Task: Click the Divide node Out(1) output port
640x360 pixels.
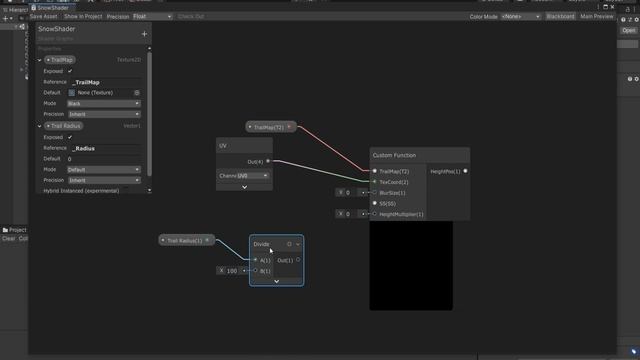Action: [298, 260]
